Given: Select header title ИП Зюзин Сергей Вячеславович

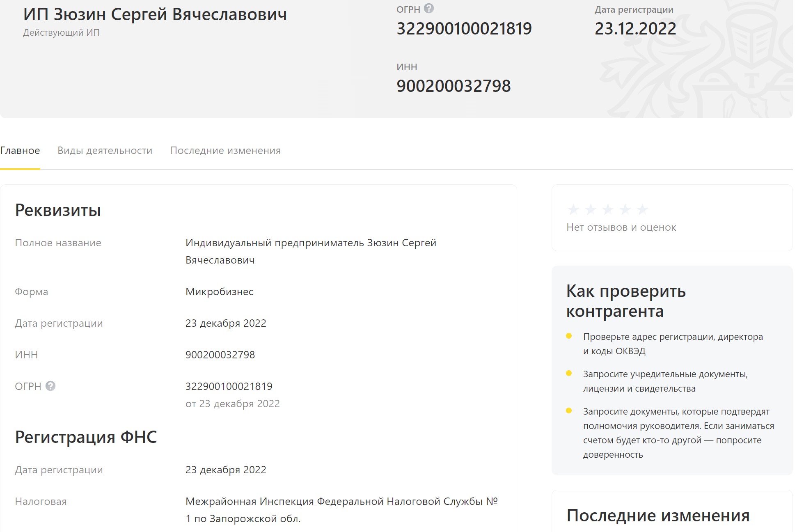Looking at the screenshot, I should [x=155, y=14].
